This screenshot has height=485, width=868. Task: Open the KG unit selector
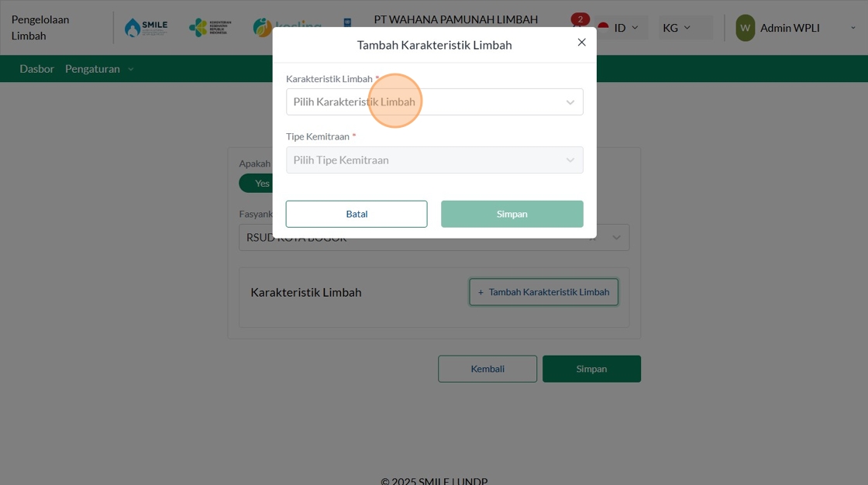pos(677,28)
